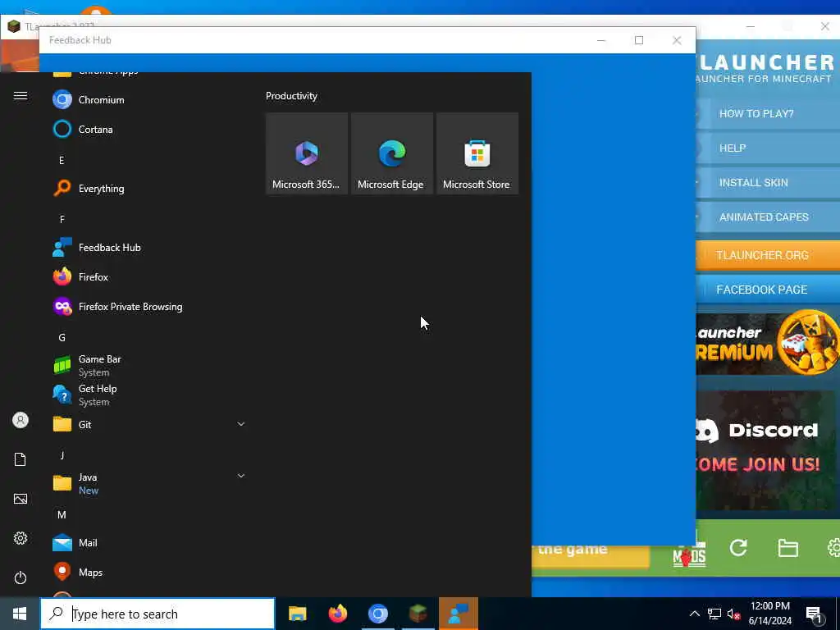Screen dimensions: 840x630
Task: Minimize the Feedback Hub window
Action: click(601, 40)
